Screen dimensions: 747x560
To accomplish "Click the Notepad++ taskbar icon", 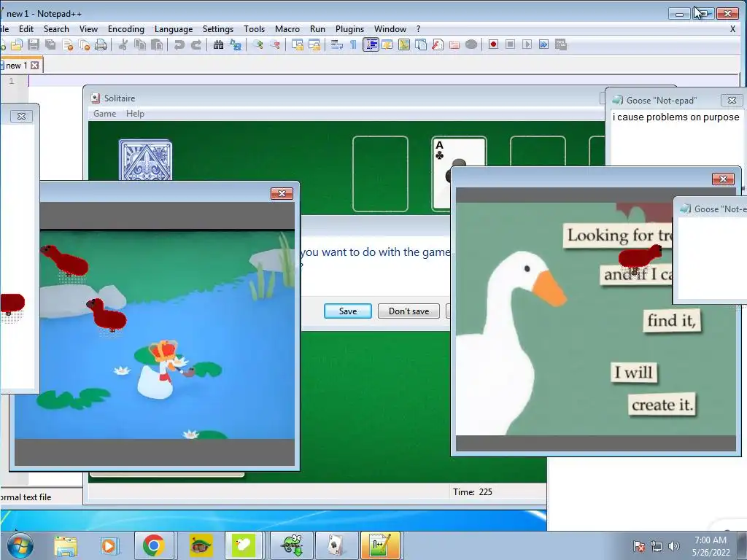I will 380,545.
